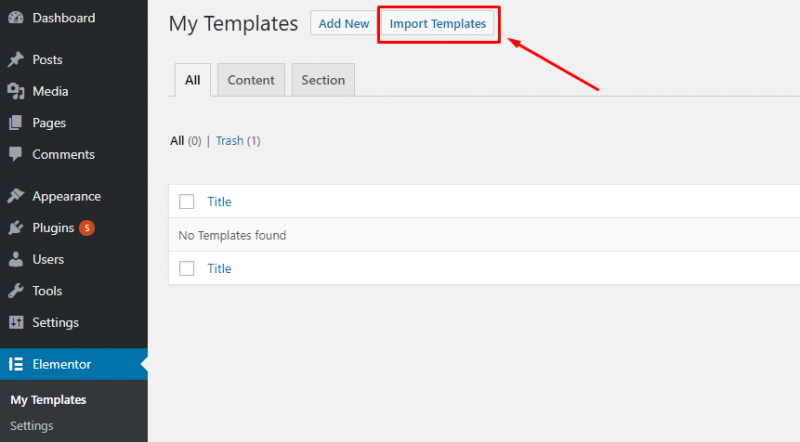The image size is (800, 442).
Task: Open Elementor Settings submenu item
Action: click(32, 426)
